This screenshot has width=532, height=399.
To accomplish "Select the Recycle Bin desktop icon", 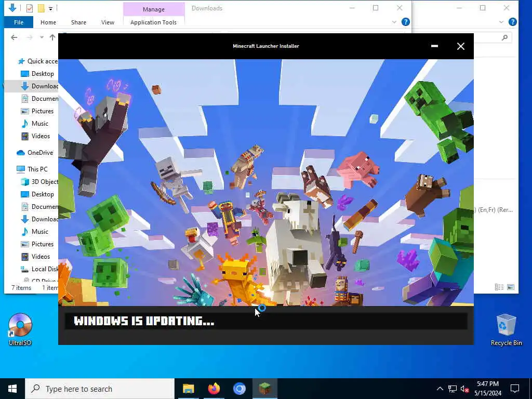I will tap(506, 330).
